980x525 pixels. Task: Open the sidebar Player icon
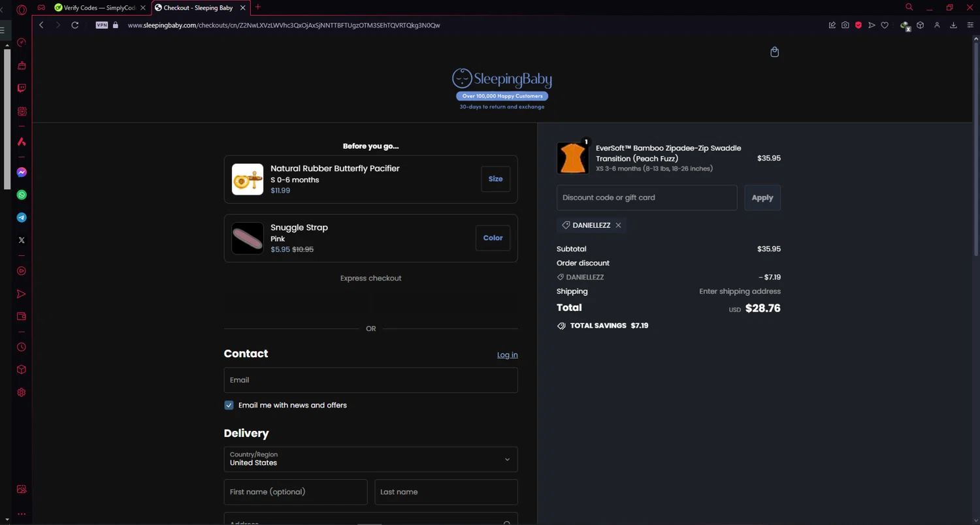pos(22,271)
